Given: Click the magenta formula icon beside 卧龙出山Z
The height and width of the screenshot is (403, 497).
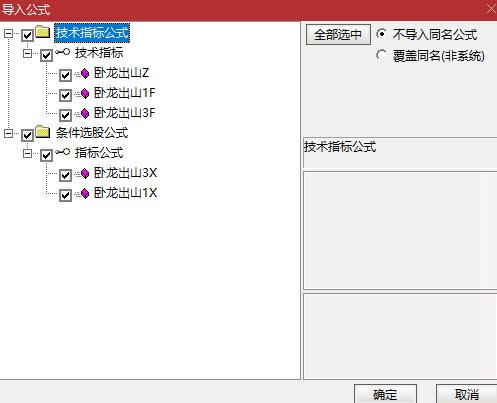Looking at the screenshot, I should [85, 74].
